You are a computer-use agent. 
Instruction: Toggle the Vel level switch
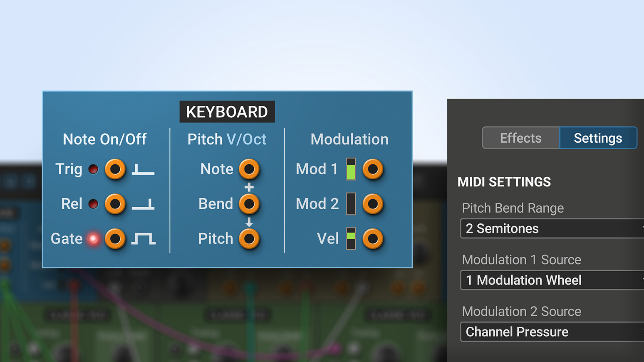tap(350, 238)
